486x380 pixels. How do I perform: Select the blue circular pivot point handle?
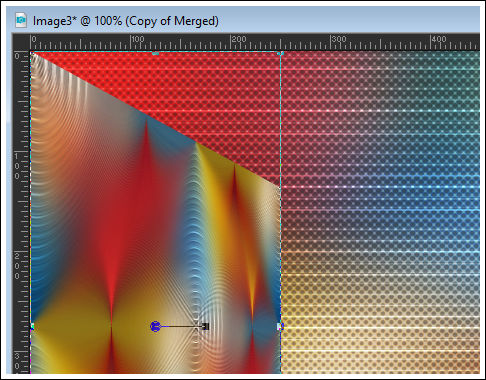coord(155,326)
